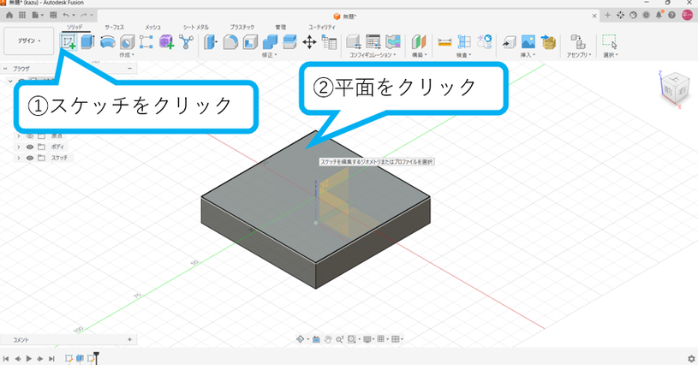Select the Extrude tool
Viewport: 698px width, 365px height.
pyautogui.click(x=88, y=42)
